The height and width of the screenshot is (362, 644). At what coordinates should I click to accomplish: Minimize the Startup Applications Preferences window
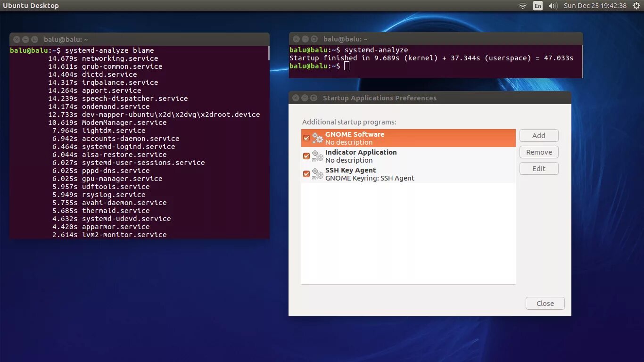305,98
